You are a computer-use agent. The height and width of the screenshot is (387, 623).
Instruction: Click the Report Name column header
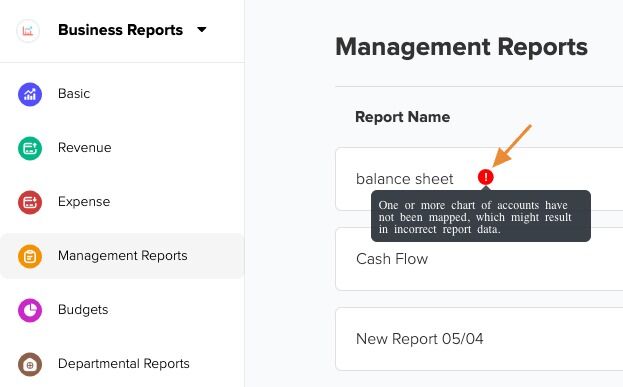402,117
